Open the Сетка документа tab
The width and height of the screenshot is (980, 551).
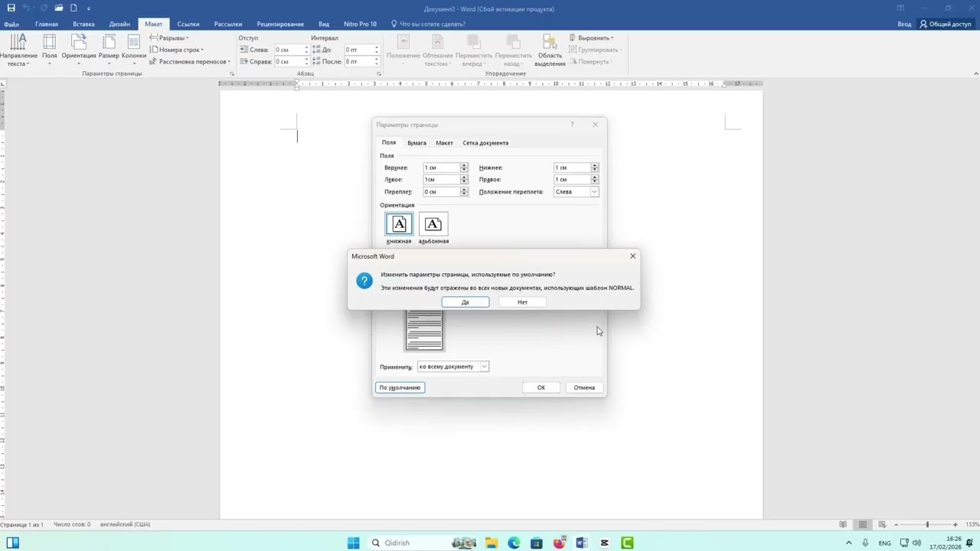point(485,142)
